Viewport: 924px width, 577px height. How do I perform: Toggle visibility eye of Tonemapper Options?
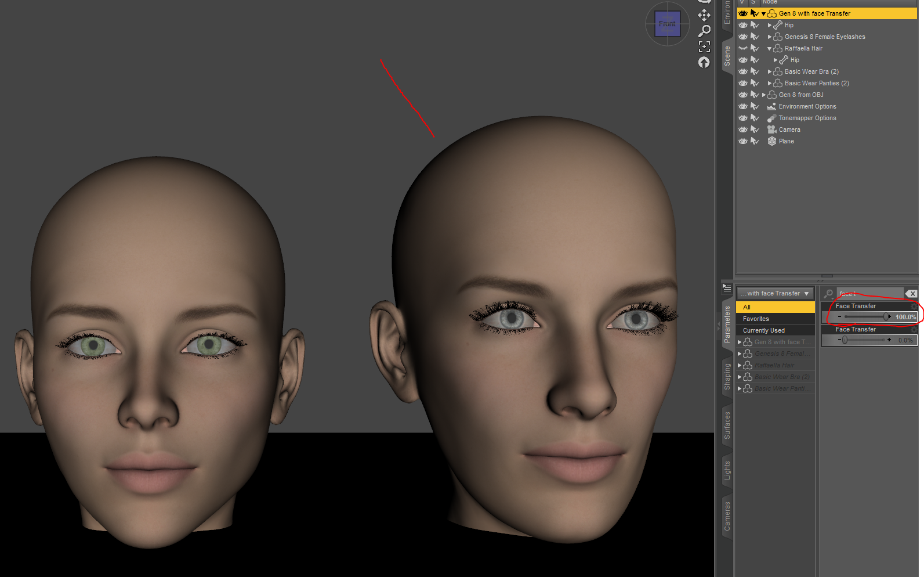[x=742, y=118]
